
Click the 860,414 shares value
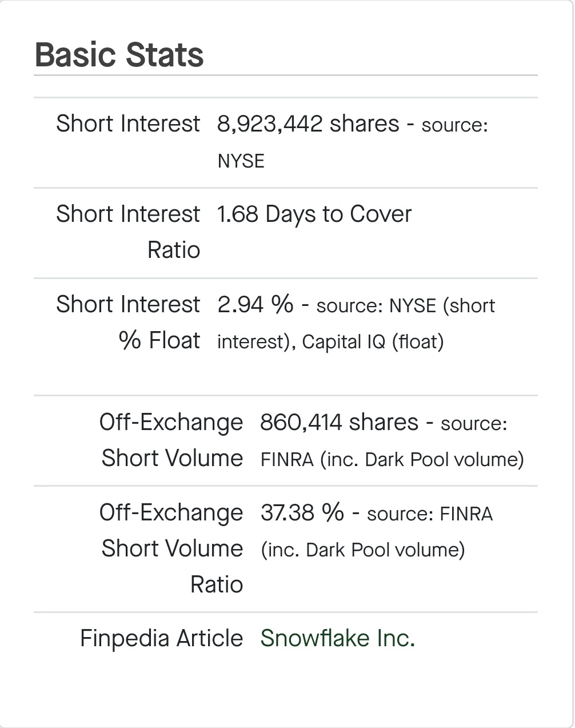[340, 422]
